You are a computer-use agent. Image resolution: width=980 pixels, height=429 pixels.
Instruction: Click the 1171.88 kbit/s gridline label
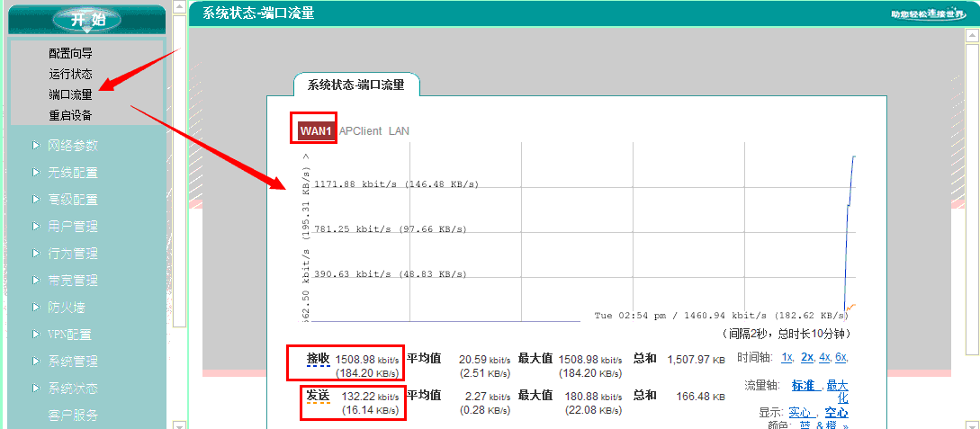coord(396,184)
